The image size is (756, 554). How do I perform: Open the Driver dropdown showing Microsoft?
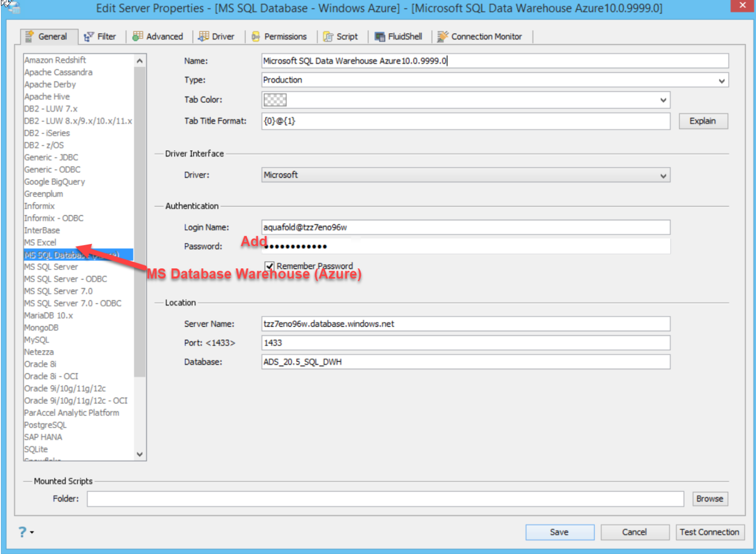point(466,175)
